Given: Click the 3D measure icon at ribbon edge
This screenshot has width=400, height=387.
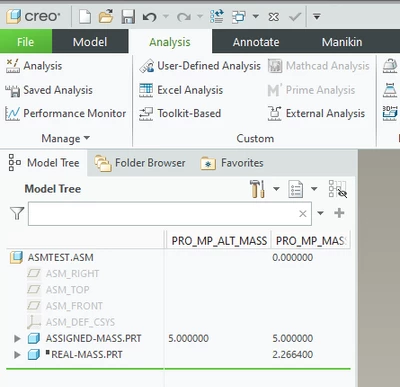Looking at the screenshot, I should pos(390,113).
